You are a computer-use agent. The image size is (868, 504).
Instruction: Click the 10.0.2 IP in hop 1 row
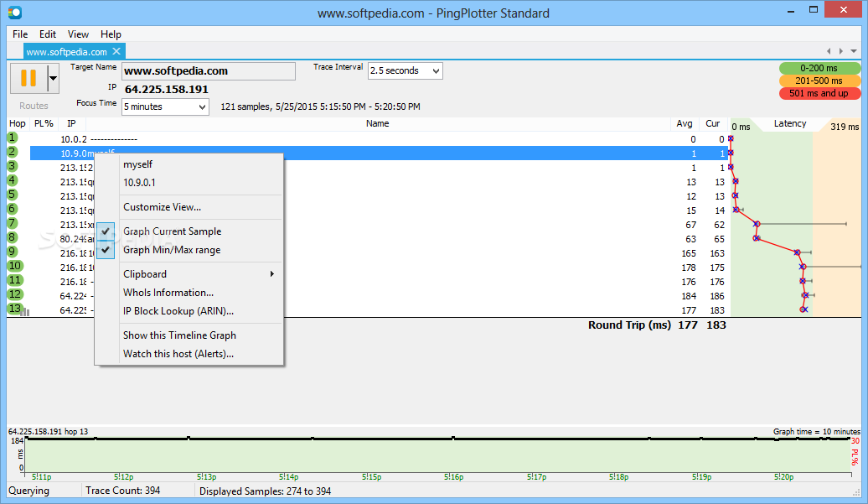point(74,139)
